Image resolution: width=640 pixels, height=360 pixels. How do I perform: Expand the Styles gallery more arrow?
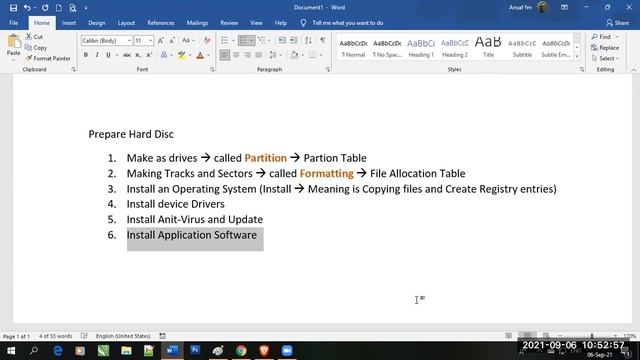click(577, 57)
